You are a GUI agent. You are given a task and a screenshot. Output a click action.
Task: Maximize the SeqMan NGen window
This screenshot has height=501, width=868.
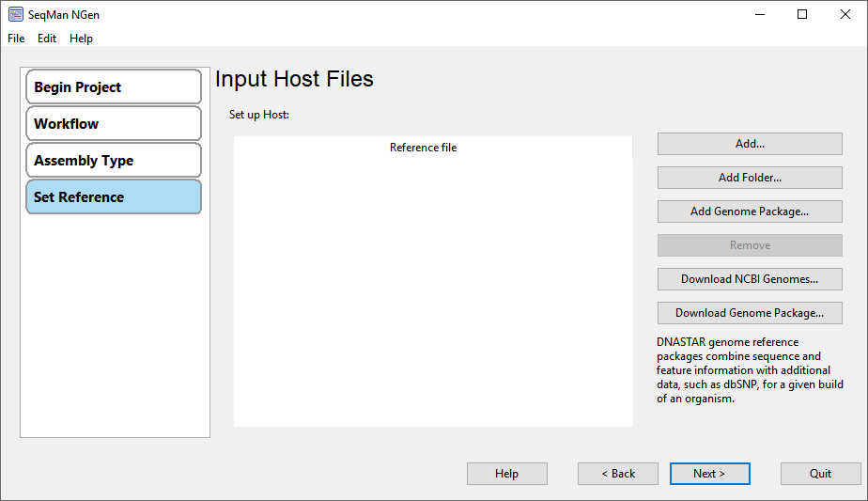[802, 14]
